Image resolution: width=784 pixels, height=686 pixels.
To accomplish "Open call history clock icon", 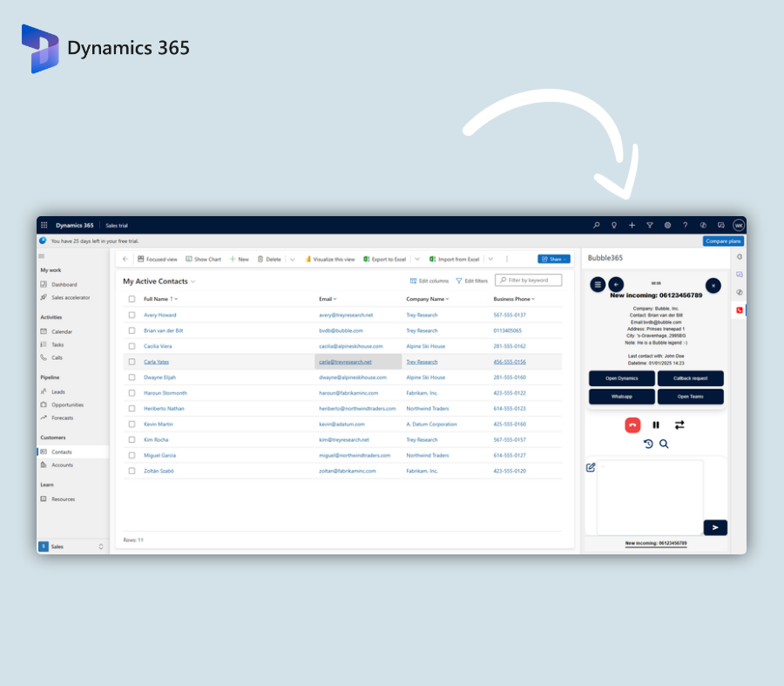I will 648,444.
